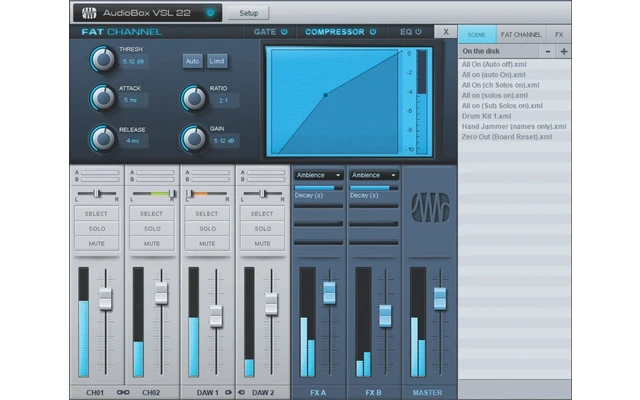Mute the DAW 1 channel

coord(207,243)
